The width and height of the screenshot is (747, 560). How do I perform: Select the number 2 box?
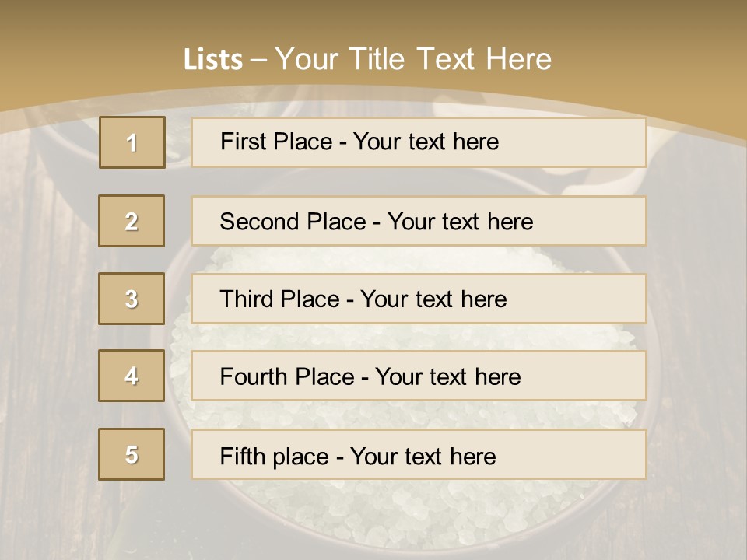[x=132, y=221]
